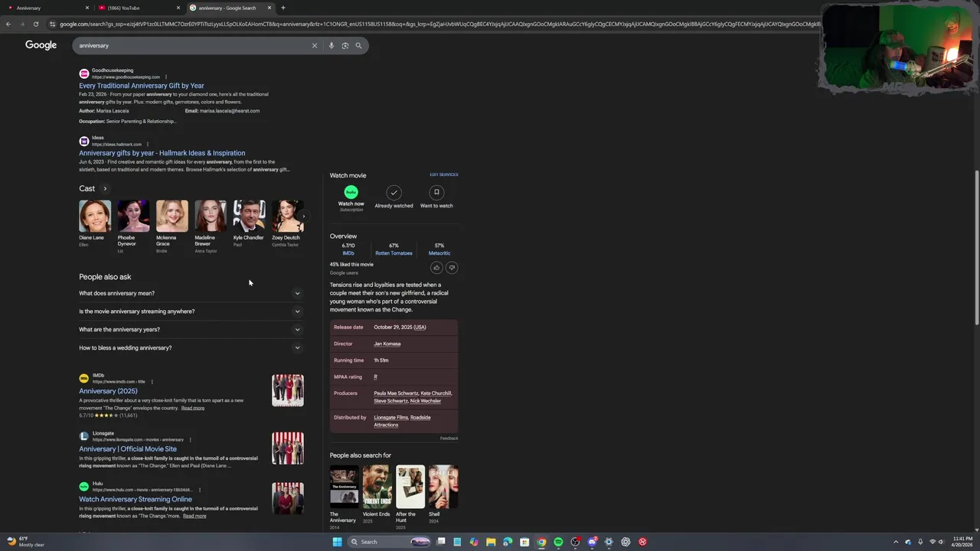Click the taskbar Search box
The width and height of the screenshot is (980, 551).
pyautogui.click(x=389, y=542)
